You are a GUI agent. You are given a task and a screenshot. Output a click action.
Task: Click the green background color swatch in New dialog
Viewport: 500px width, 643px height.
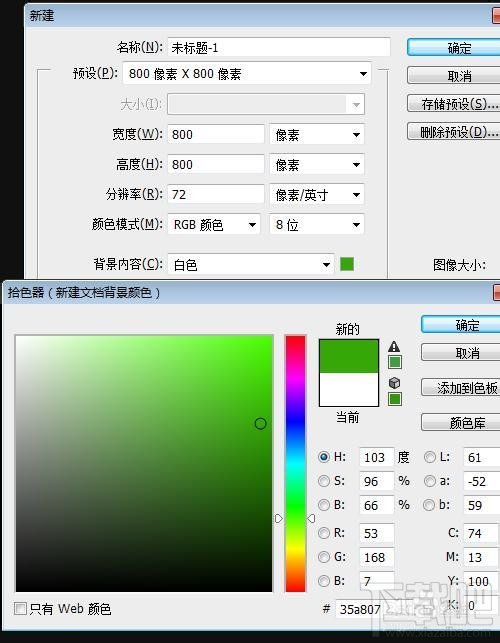[x=347, y=264]
